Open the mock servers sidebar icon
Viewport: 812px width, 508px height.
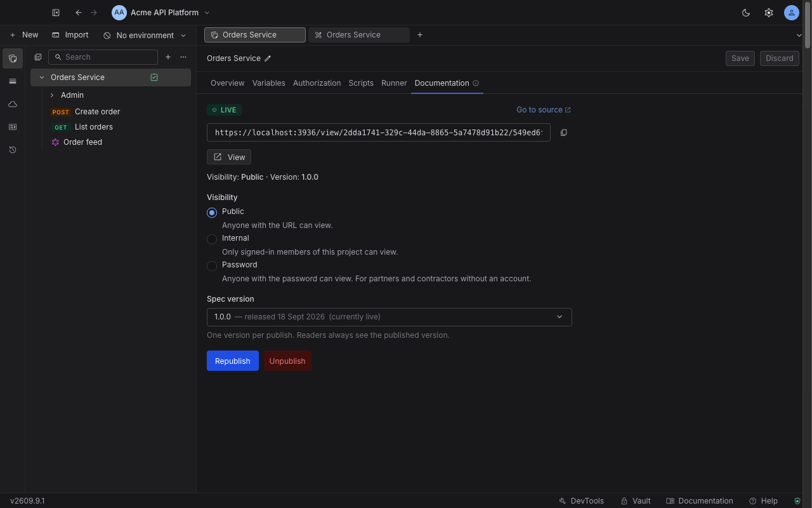pos(13,127)
